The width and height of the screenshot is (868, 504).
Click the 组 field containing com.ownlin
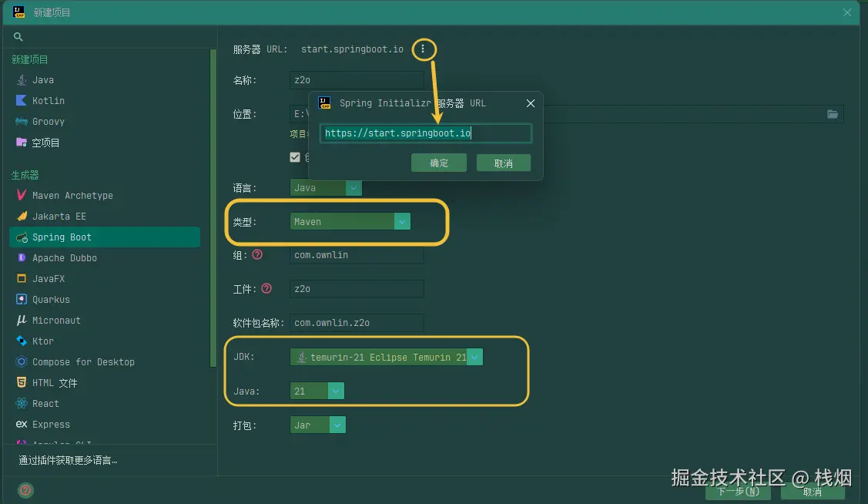point(357,255)
